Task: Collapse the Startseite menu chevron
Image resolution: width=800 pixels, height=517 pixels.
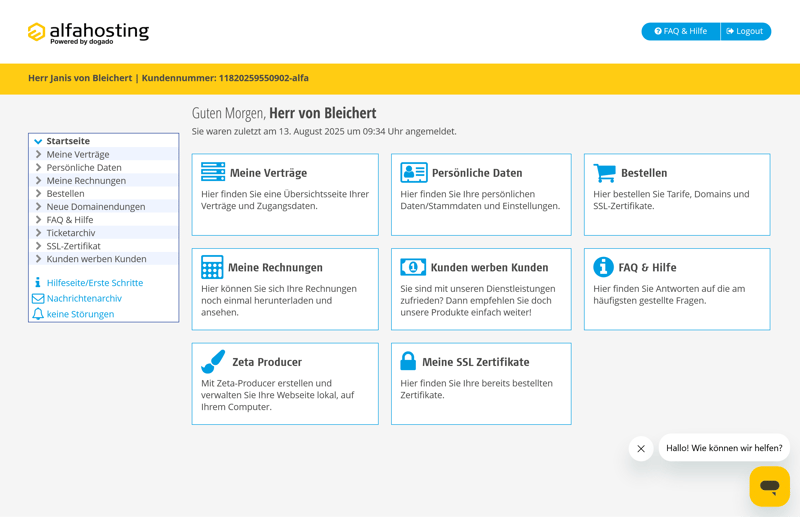Action: coord(38,141)
